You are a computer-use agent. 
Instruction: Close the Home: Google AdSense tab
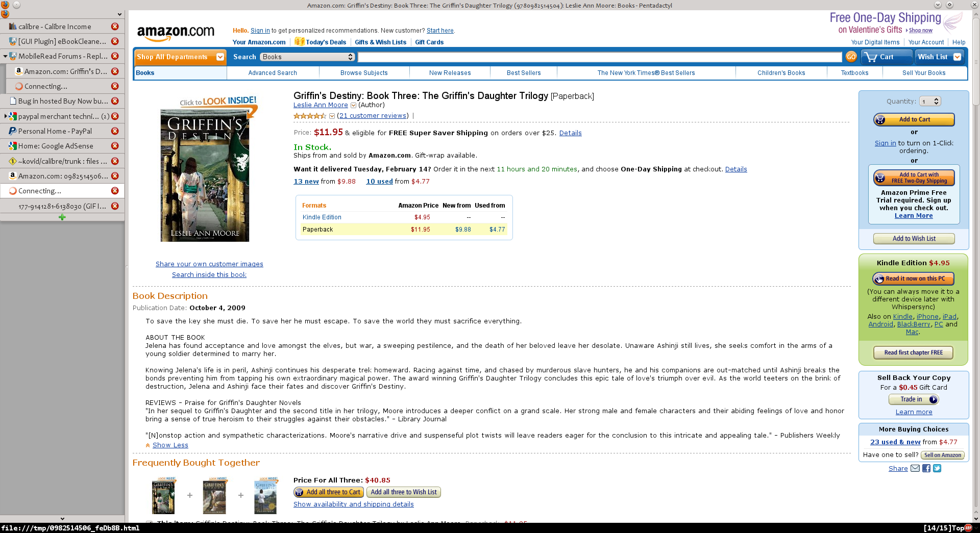[x=115, y=146]
